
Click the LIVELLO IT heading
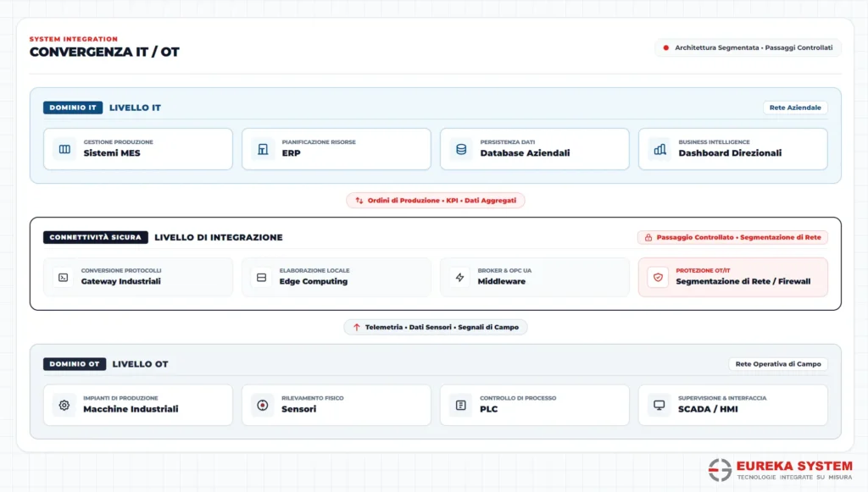(135, 108)
